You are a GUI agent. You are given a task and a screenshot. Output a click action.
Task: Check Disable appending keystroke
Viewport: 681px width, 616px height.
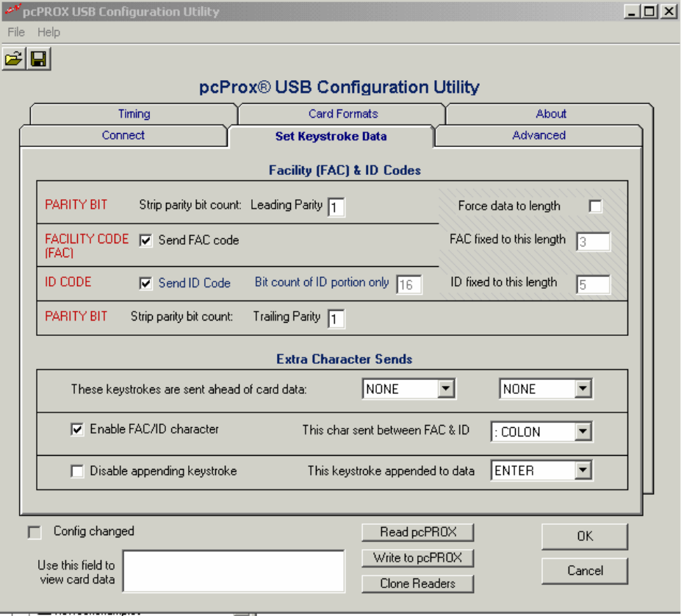[77, 470]
